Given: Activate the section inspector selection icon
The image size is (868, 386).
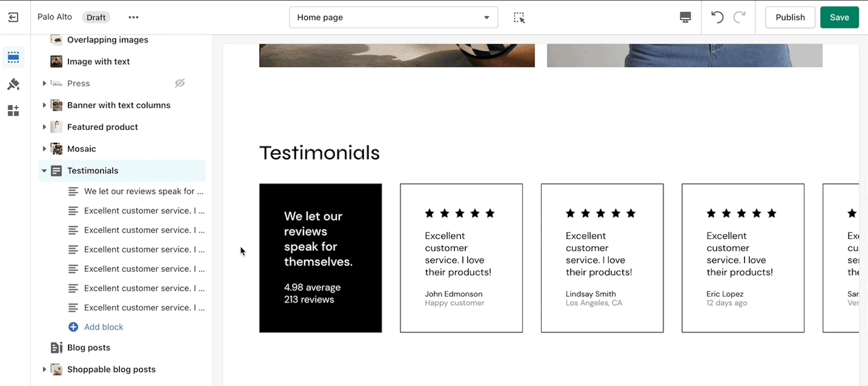Looking at the screenshot, I should click(x=519, y=17).
